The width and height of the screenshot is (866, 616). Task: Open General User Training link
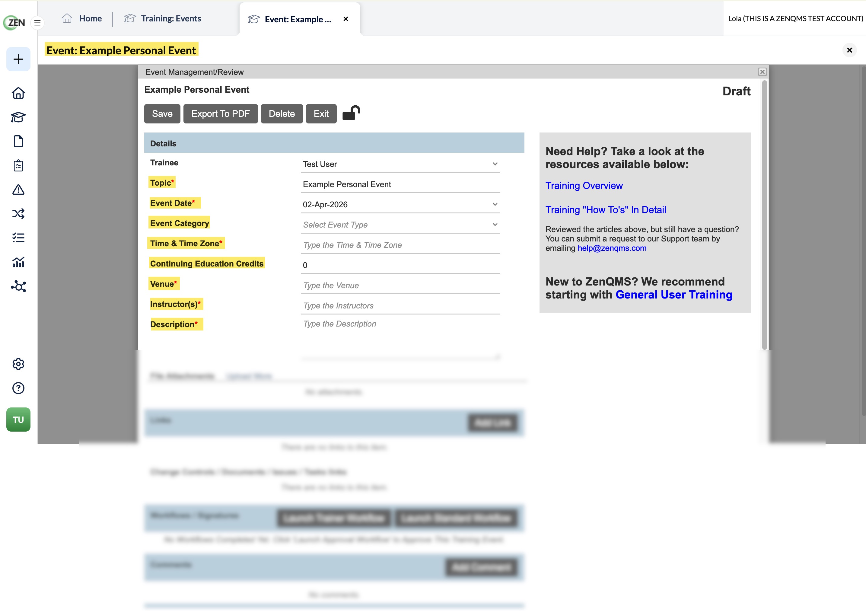(x=674, y=295)
